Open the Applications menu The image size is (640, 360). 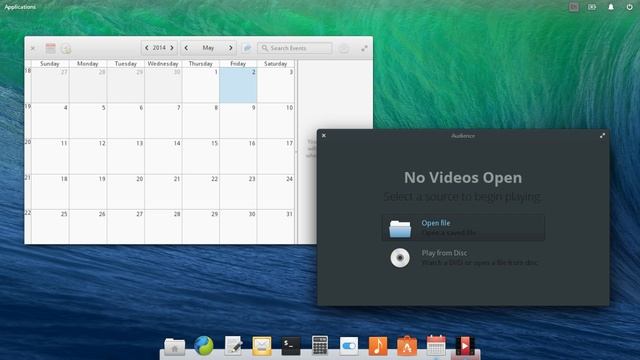coord(20,7)
